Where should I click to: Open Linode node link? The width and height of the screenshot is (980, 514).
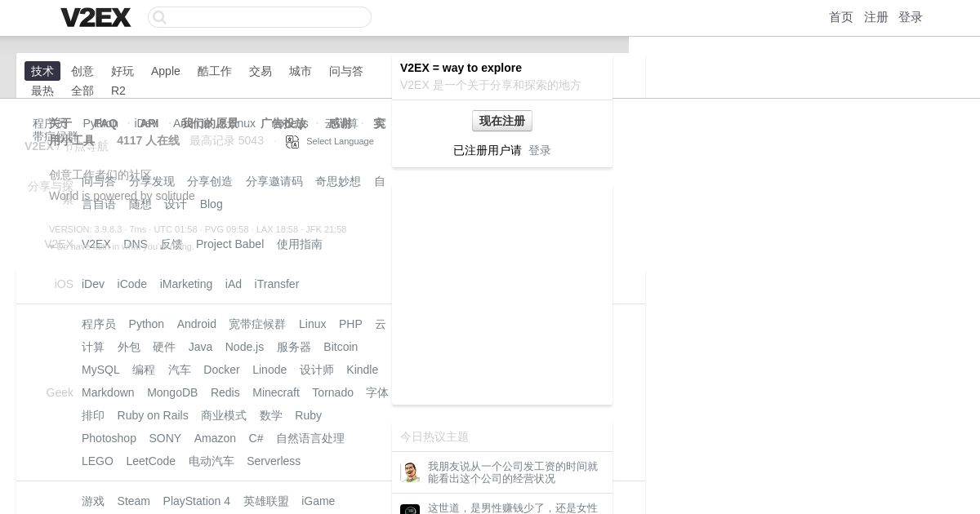pyautogui.click(x=269, y=370)
